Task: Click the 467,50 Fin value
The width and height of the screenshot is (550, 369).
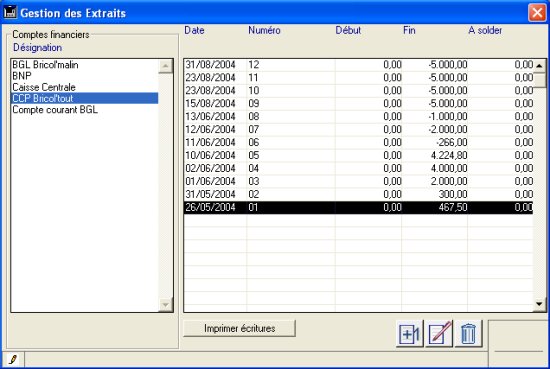Action: [453, 207]
